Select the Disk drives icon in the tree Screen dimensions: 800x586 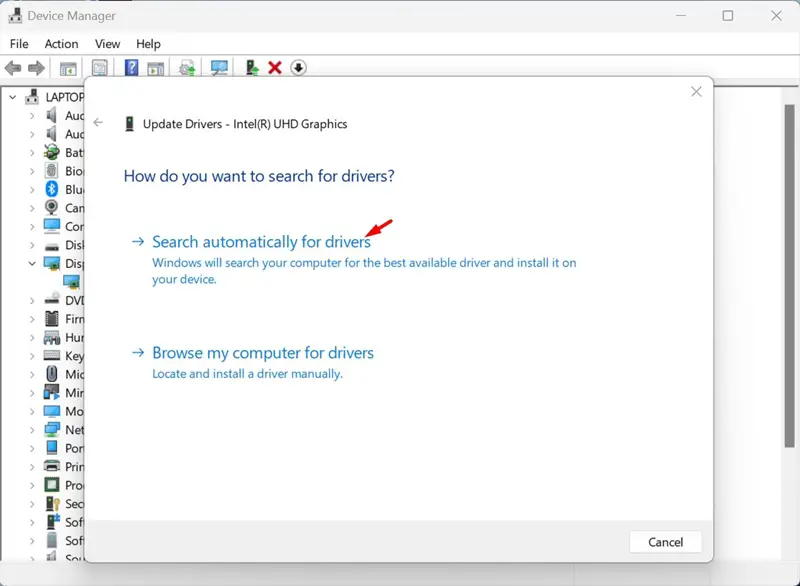[52, 246]
